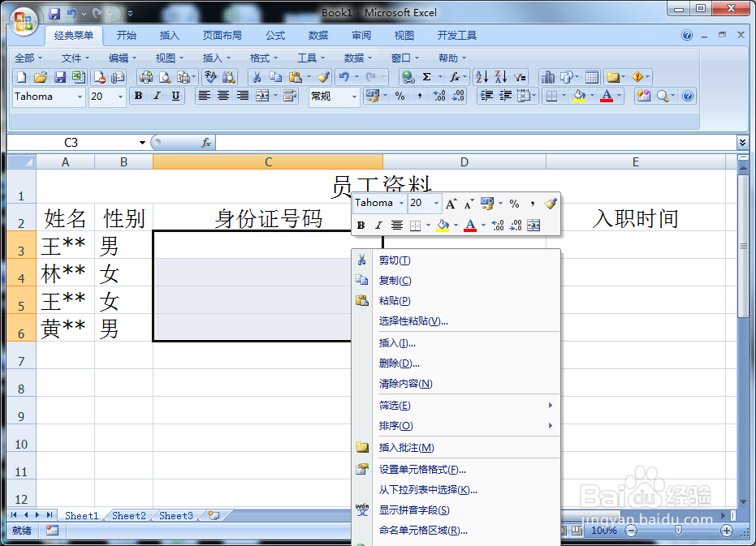The image size is (756, 546).
Task: Click the AutoSum icon on the toolbar
Action: (x=426, y=78)
